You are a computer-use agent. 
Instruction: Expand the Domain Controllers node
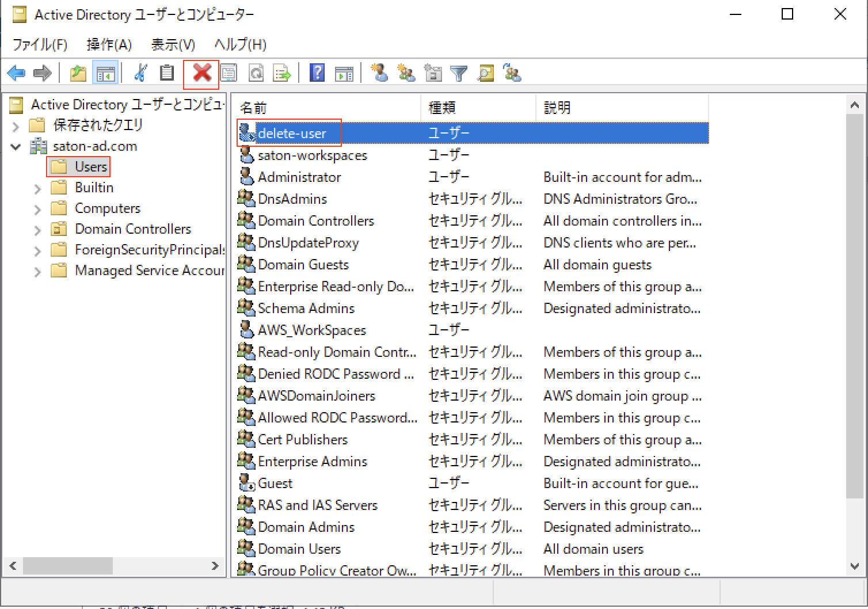(x=37, y=229)
